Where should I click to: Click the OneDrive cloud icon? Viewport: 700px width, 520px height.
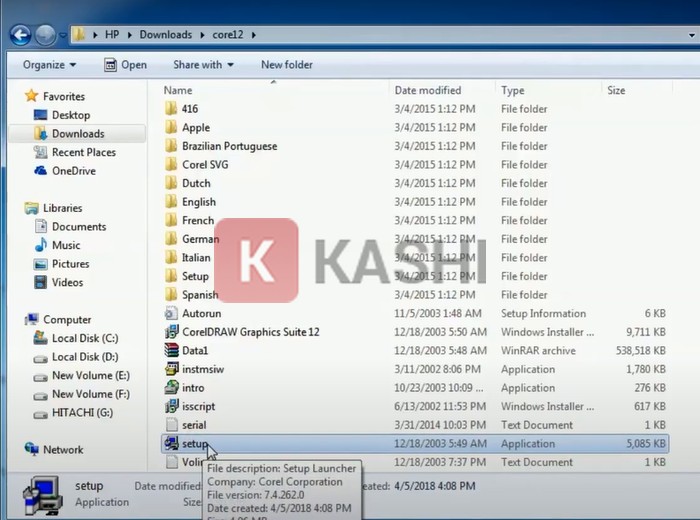[x=41, y=171]
